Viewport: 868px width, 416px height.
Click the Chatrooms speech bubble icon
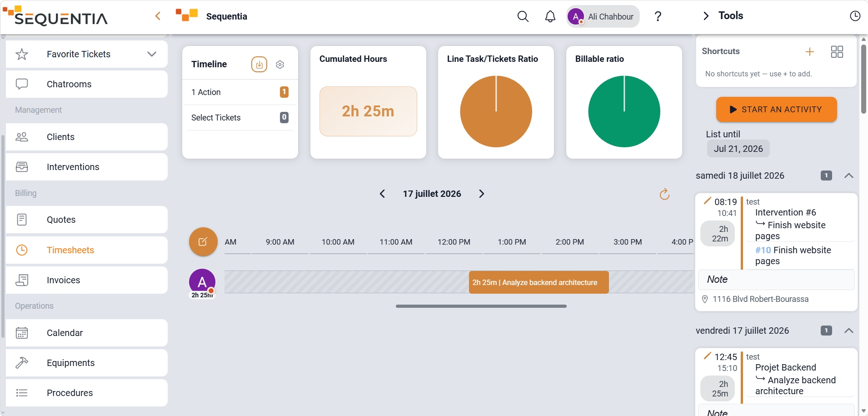[x=22, y=84]
